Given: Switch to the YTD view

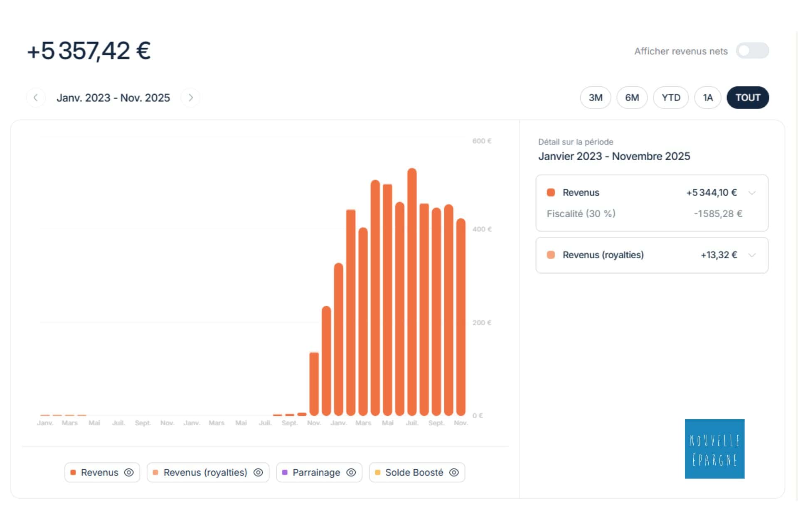Looking at the screenshot, I should tap(670, 97).
